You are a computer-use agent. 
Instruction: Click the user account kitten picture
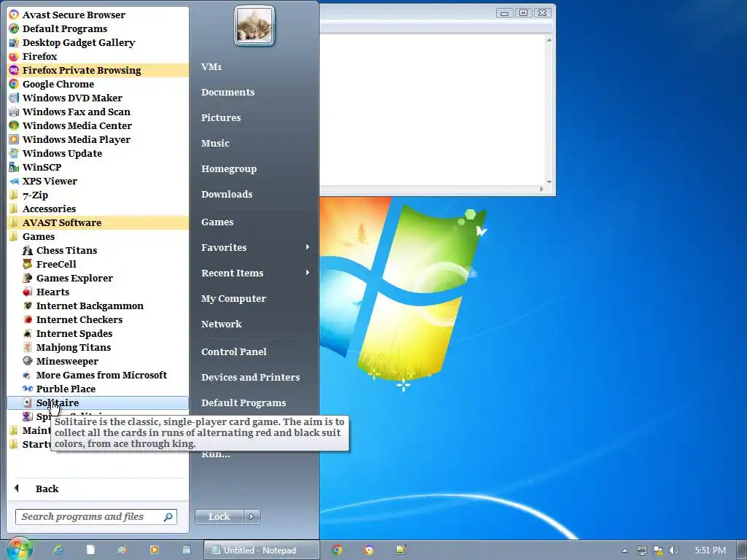tap(255, 26)
